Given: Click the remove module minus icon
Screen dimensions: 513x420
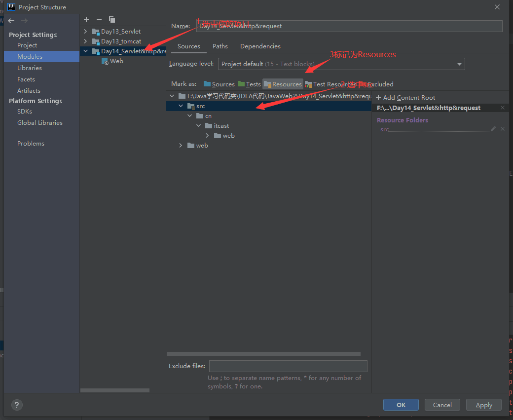Looking at the screenshot, I should point(99,20).
